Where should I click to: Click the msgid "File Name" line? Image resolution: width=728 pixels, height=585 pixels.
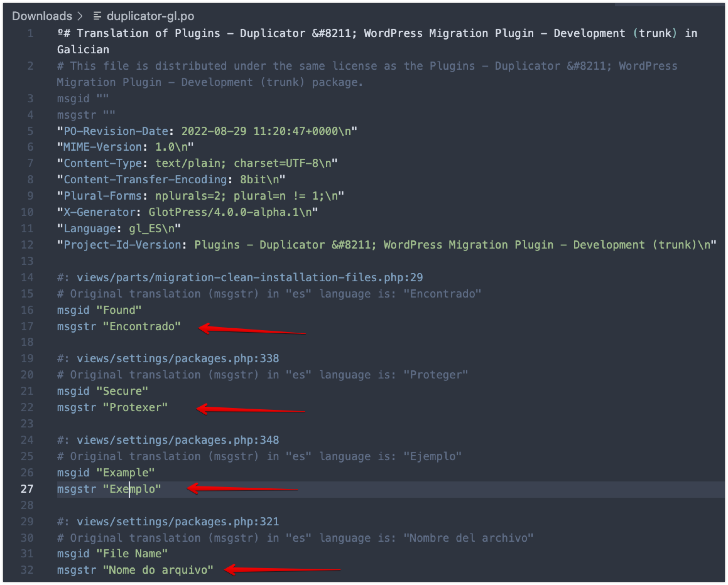112,554
